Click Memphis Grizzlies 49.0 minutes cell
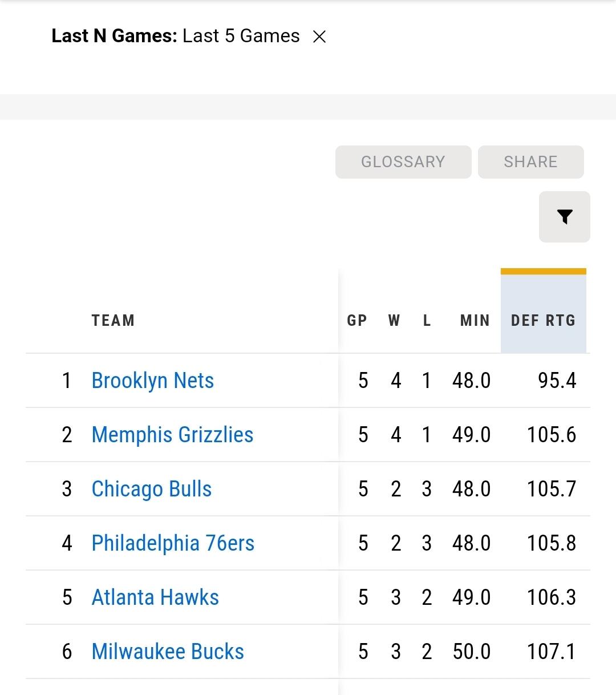This screenshot has height=695, width=616. (471, 435)
